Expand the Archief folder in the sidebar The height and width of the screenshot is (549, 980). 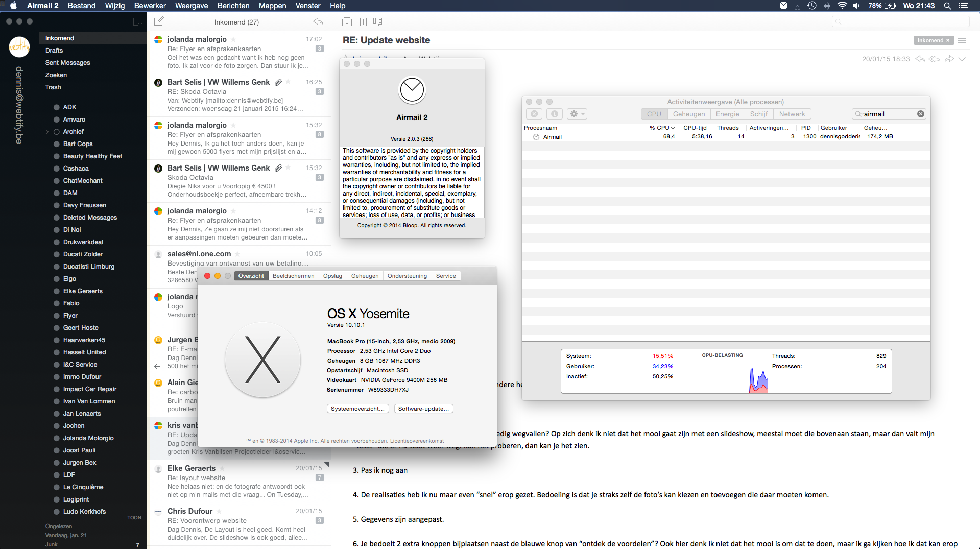(x=48, y=131)
